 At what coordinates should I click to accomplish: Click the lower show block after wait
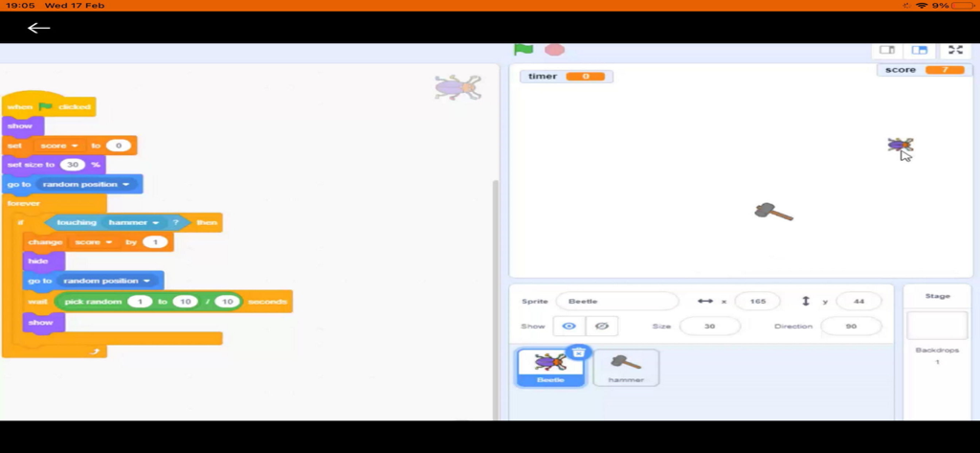(44, 322)
